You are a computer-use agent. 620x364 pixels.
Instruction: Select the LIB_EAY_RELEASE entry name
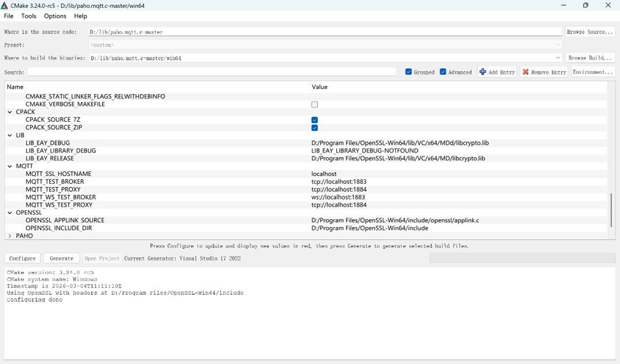(50, 158)
